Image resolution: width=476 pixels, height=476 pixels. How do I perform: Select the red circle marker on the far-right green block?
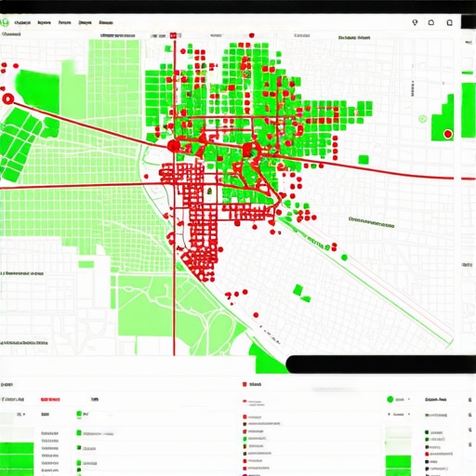click(448, 134)
